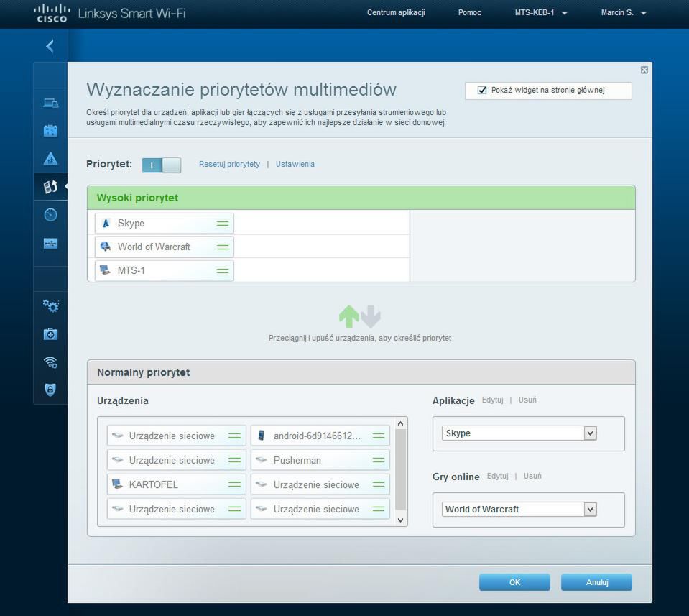Click the World of Warcraft drag handle
The height and width of the screenshot is (616, 689).
coord(223,247)
